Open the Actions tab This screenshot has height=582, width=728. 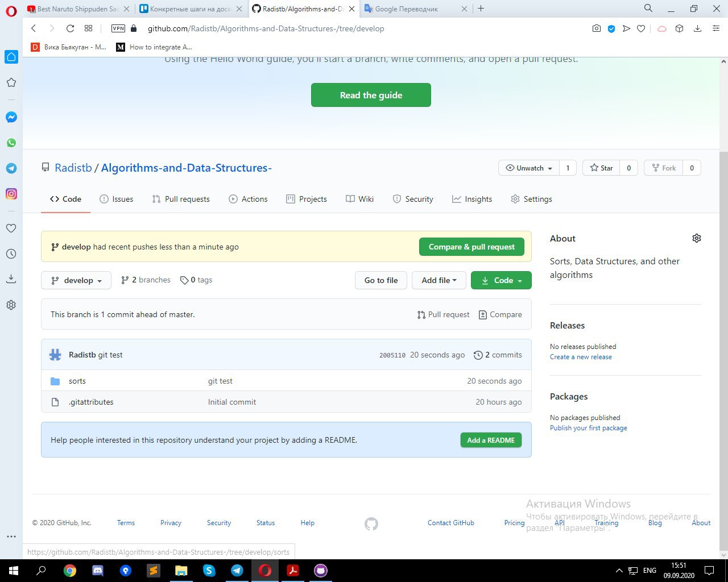(248, 199)
